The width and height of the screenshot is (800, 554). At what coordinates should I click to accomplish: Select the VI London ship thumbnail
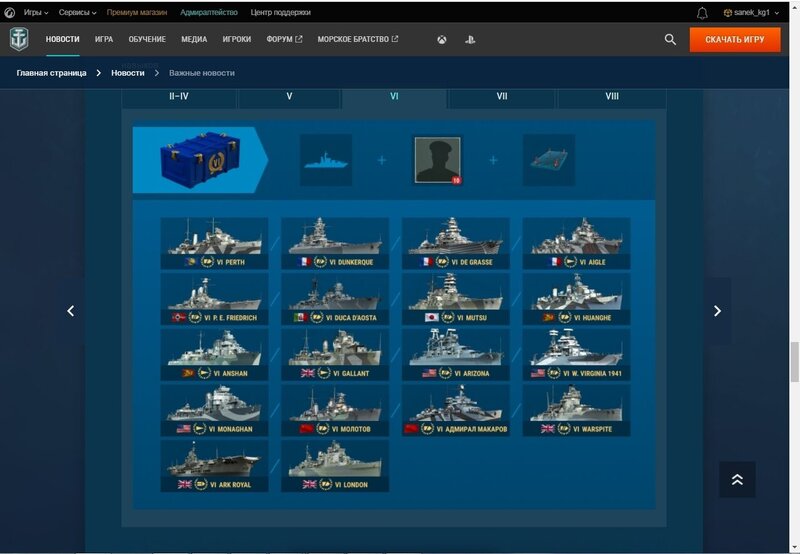[335, 466]
